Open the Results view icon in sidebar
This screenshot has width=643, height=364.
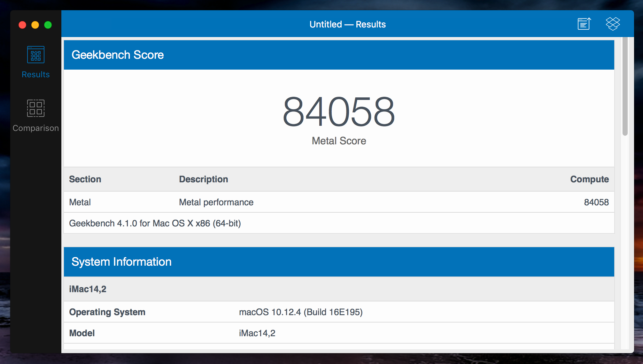tap(36, 55)
